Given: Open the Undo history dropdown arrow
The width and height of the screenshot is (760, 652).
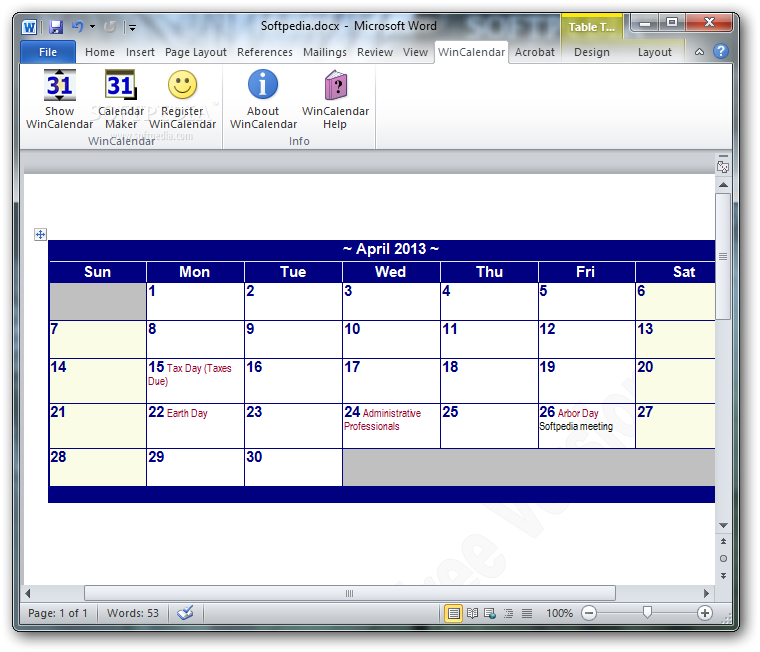Looking at the screenshot, I should point(93,27).
